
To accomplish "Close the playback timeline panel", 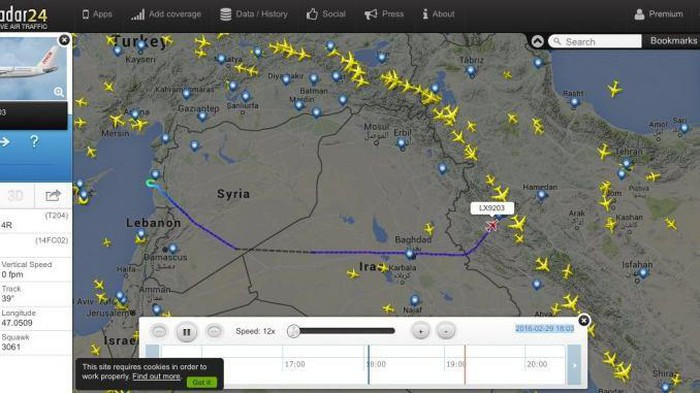I will 583,321.
